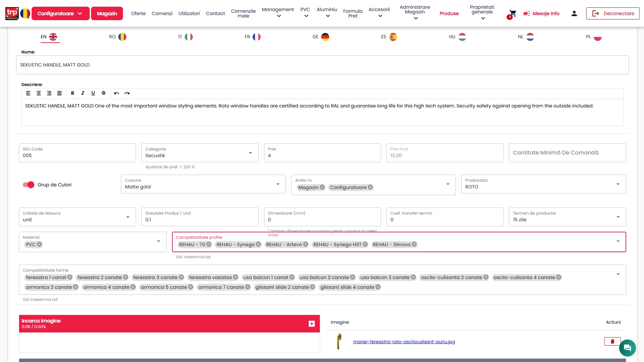Click the SKU Code field
The image size is (644, 362).
pos(77,153)
